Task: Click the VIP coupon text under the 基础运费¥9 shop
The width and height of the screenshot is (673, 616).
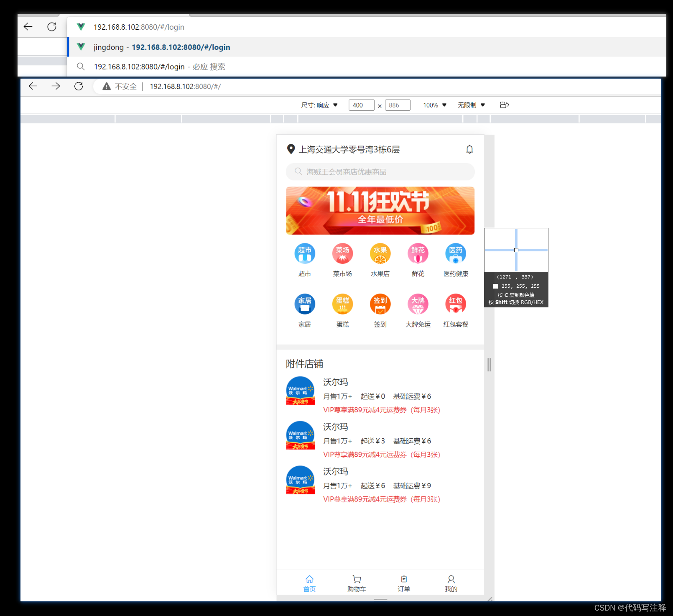Action: (x=382, y=499)
